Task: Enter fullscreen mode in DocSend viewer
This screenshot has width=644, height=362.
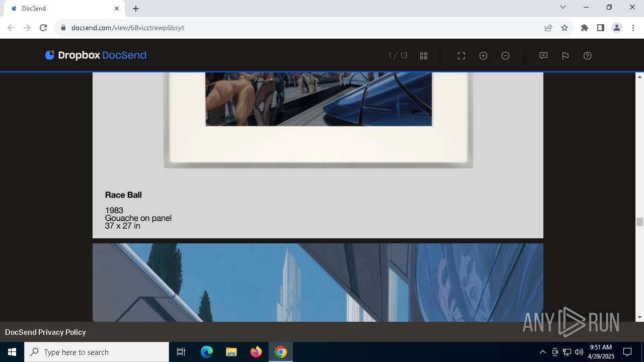Action: pos(461,56)
